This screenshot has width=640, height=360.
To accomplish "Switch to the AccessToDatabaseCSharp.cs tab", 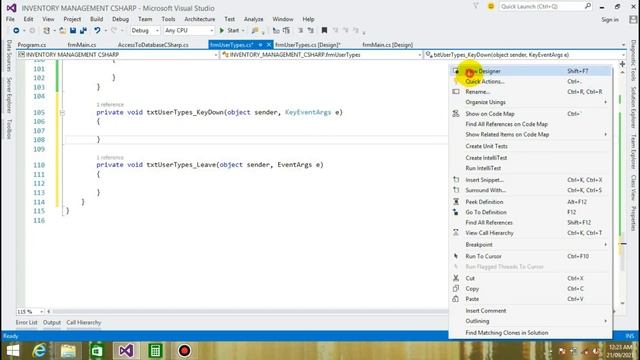I will (153, 45).
